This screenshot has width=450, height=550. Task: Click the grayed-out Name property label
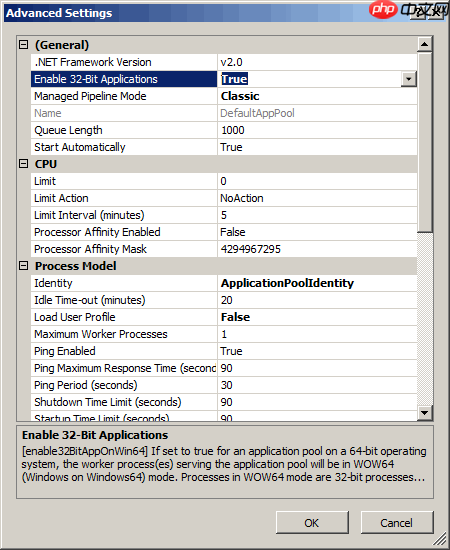click(48, 113)
